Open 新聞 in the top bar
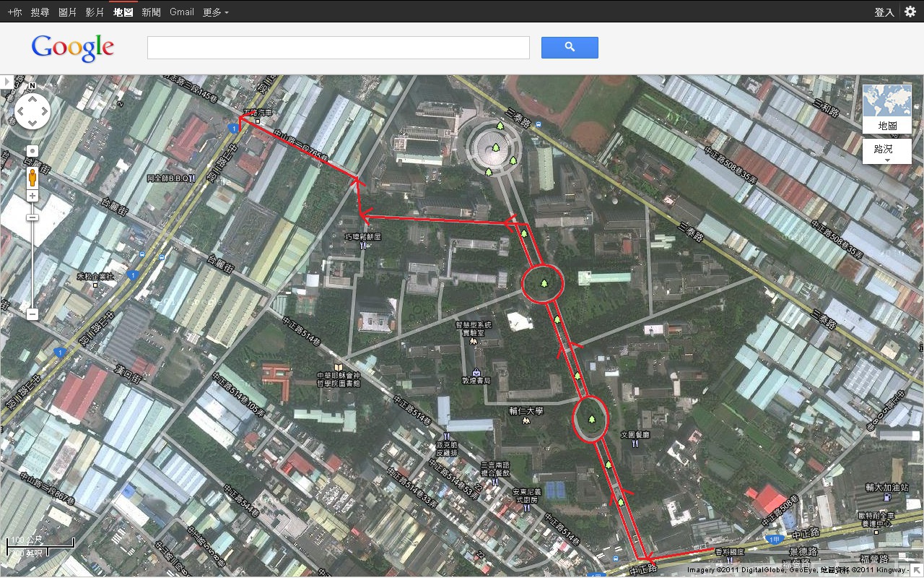This screenshot has height=578, width=924. coord(151,12)
